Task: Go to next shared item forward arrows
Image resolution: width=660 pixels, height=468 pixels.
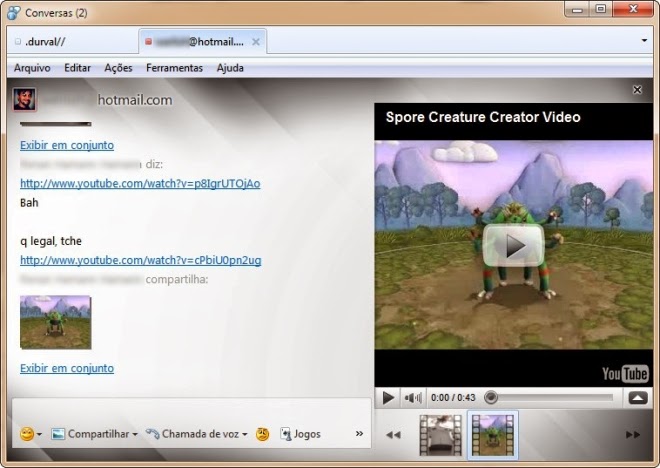Action: click(633, 435)
